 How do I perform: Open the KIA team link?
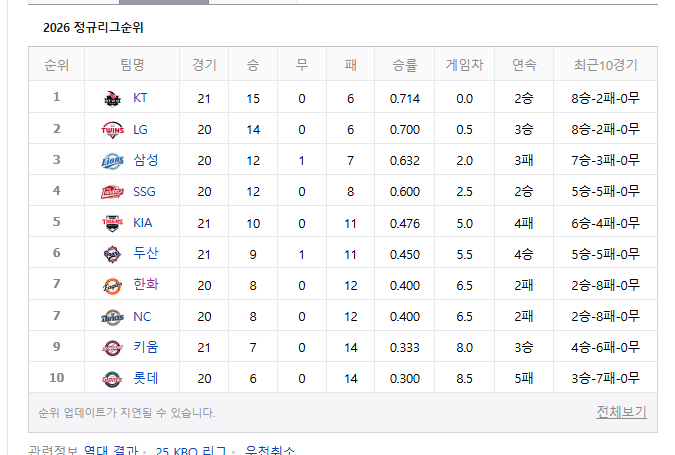(x=142, y=223)
